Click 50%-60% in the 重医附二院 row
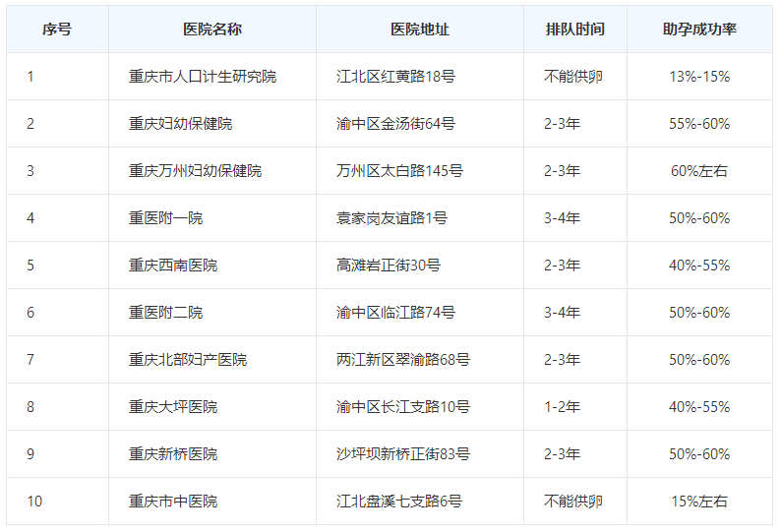 pos(699,313)
